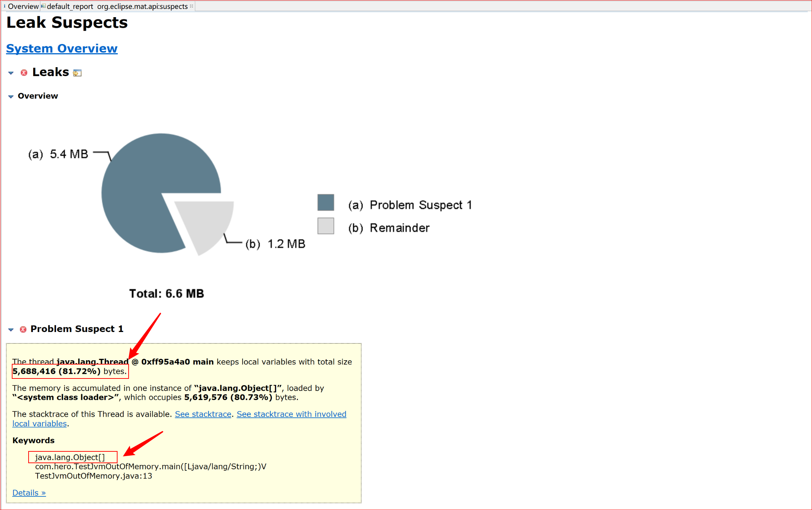The width and height of the screenshot is (812, 510).
Task: Open the System Overview link
Action: 62,48
